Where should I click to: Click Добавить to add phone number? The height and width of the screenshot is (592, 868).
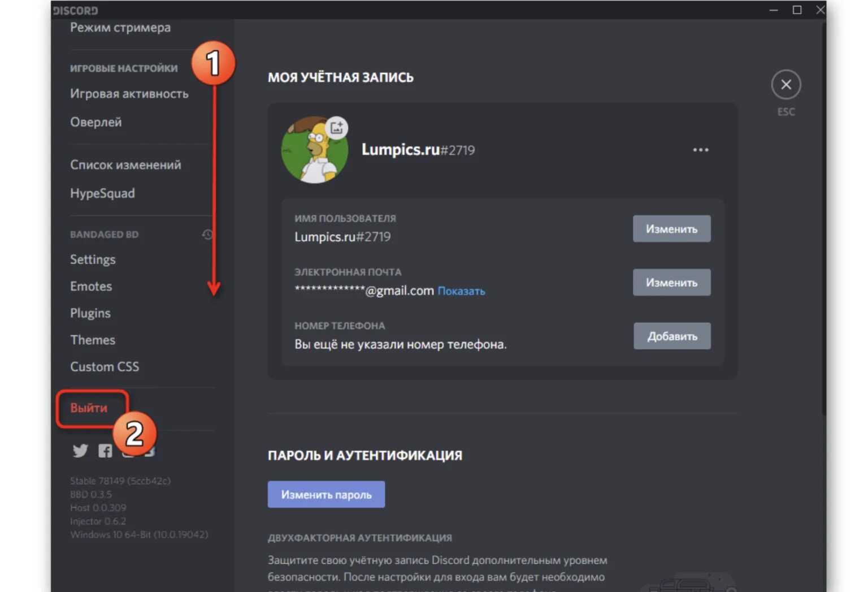coord(672,336)
